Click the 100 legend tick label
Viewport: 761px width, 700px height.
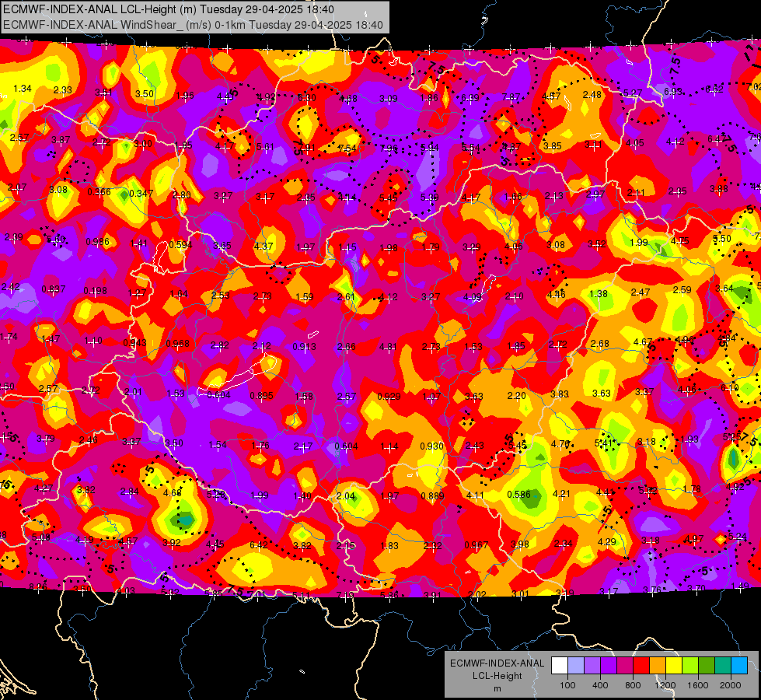pos(568,685)
